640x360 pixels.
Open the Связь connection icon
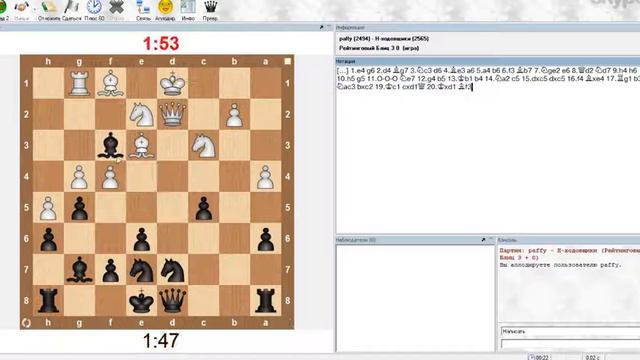pos(143,7)
